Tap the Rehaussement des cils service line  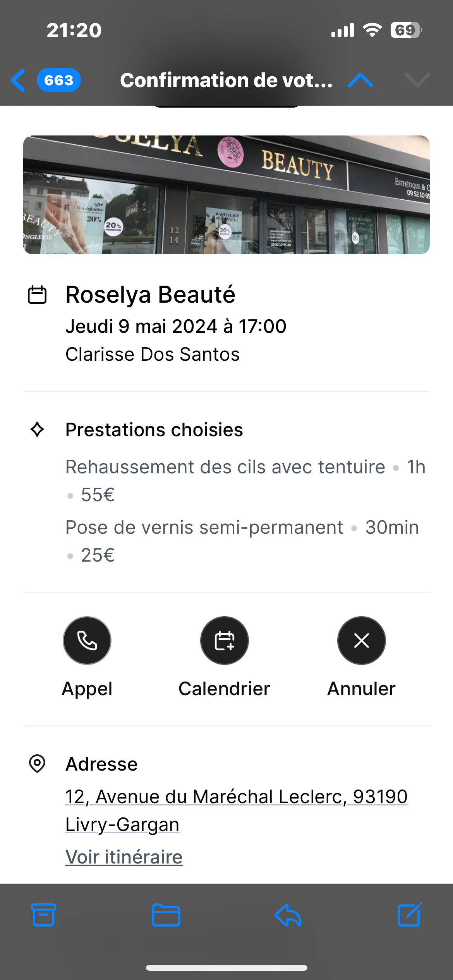[x=225, y=467]
